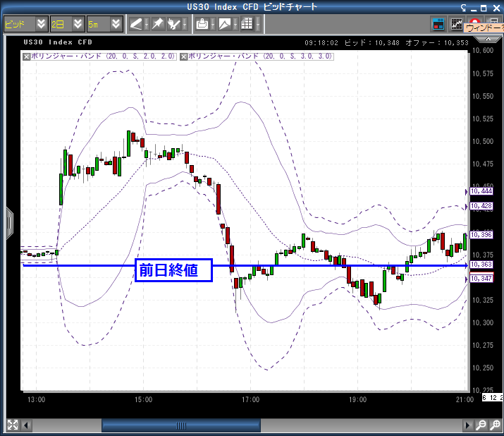
Task: Expand the drawing tool options arrow
Action: (x=147, y=23)
